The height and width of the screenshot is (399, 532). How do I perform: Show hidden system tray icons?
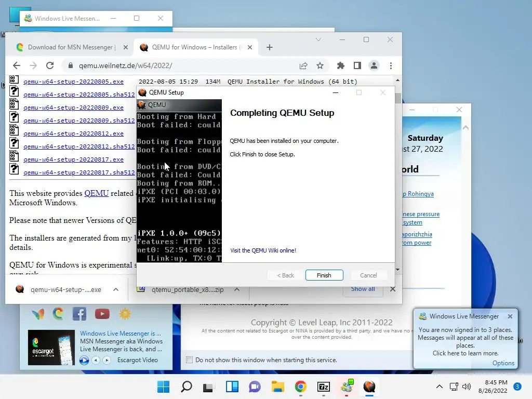(440, 387)
